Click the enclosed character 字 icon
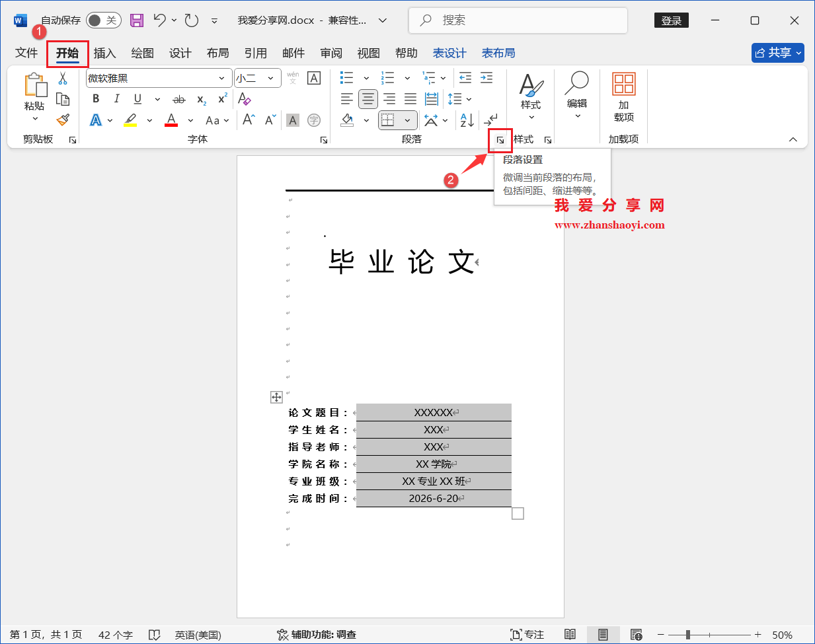Viewport: 815px width, 644px height. 314,120
